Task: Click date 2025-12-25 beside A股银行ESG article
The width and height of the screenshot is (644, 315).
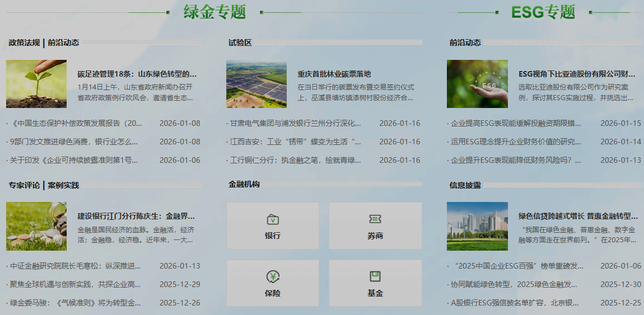Action: pyautogui.click(x=620, y=303)
